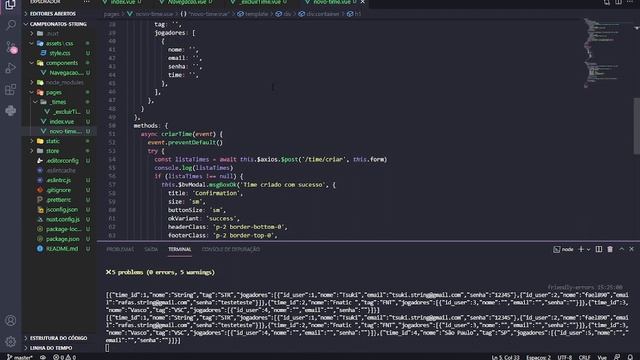
Task: Open style.css in explorer
Action: click(59, 53)
